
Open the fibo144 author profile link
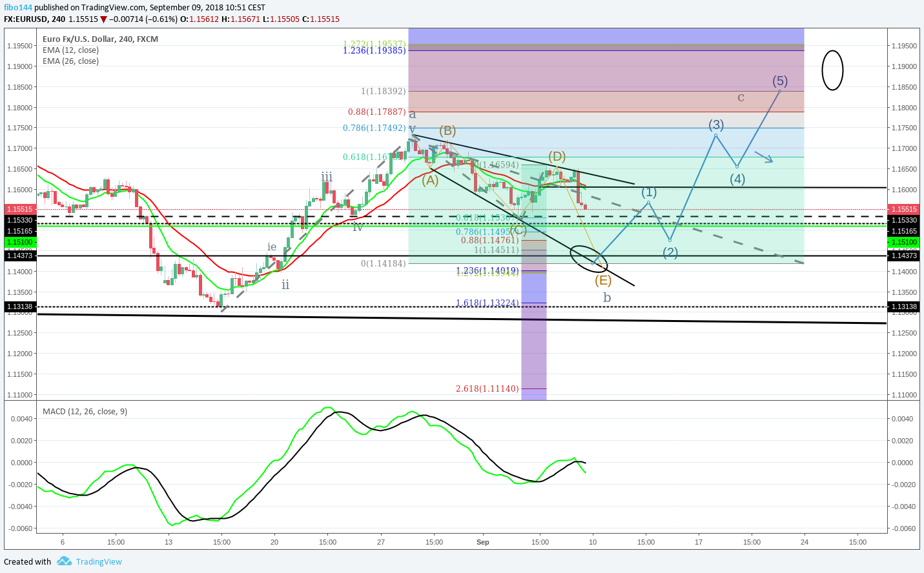point(18,8)
